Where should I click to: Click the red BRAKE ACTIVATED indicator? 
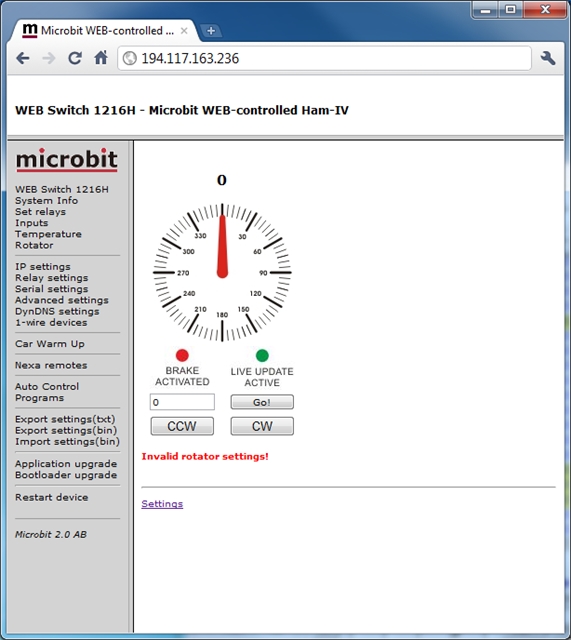coord(182,356)
